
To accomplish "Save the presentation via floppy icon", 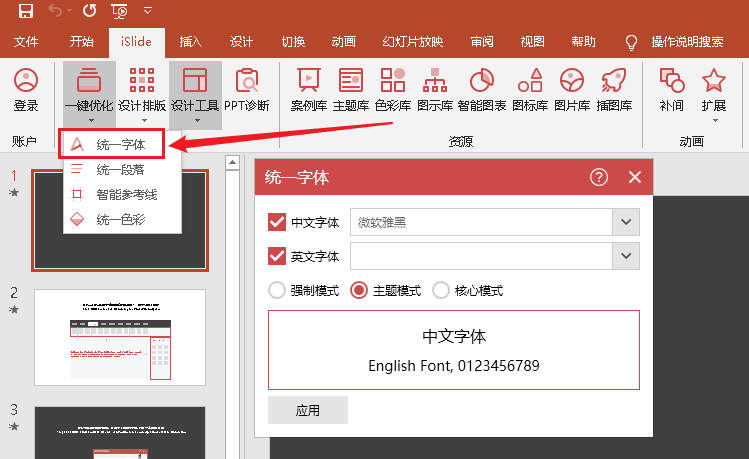I will 26,10.
